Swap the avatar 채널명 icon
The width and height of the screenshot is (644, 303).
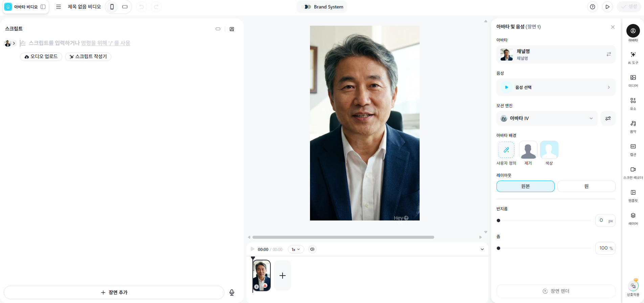click(x=609, y=54)
